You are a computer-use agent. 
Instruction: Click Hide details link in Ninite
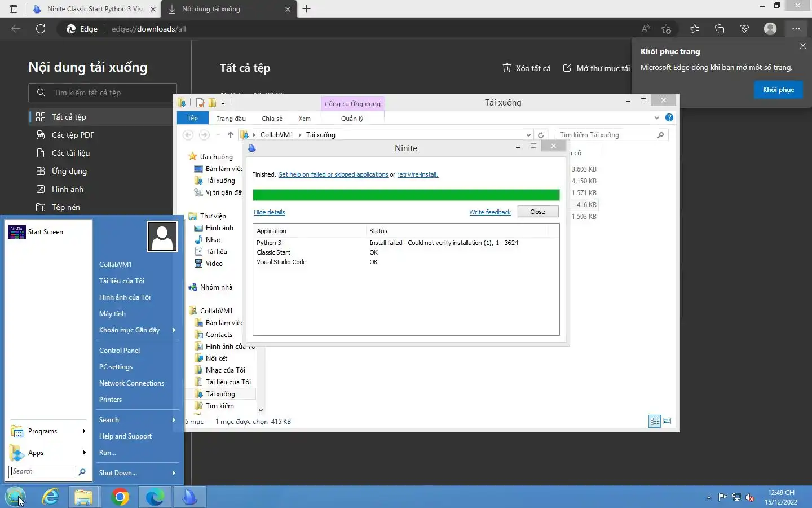[270, 212]
